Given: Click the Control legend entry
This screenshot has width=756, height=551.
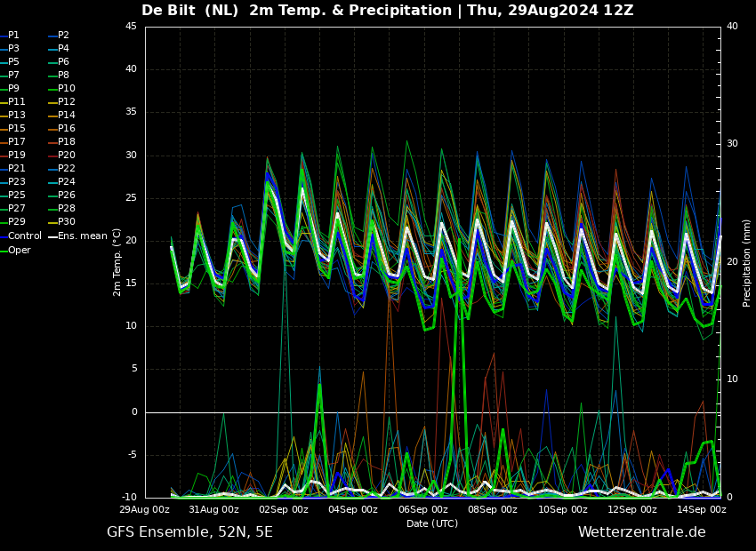Looking at the screenshot, I should 20,236.
